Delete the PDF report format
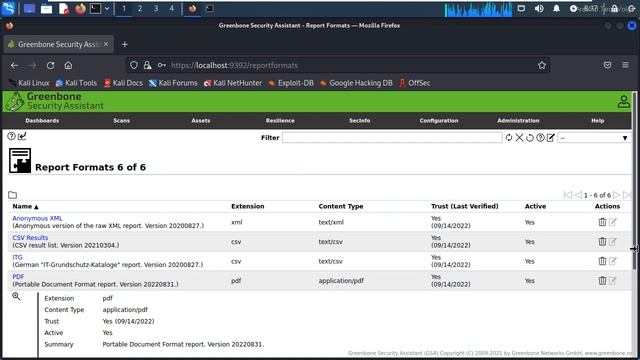Viewport: 640px width, 360px height. point(602,280)
